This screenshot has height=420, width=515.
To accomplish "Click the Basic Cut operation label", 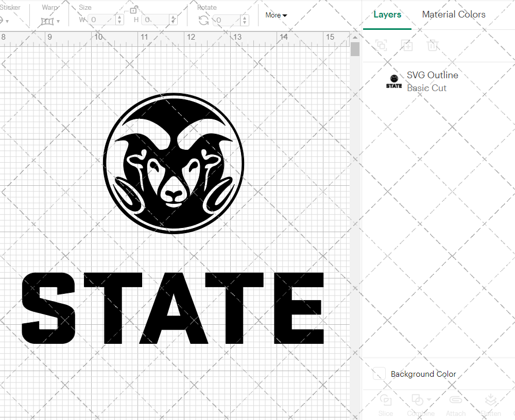I will point(426,88).
